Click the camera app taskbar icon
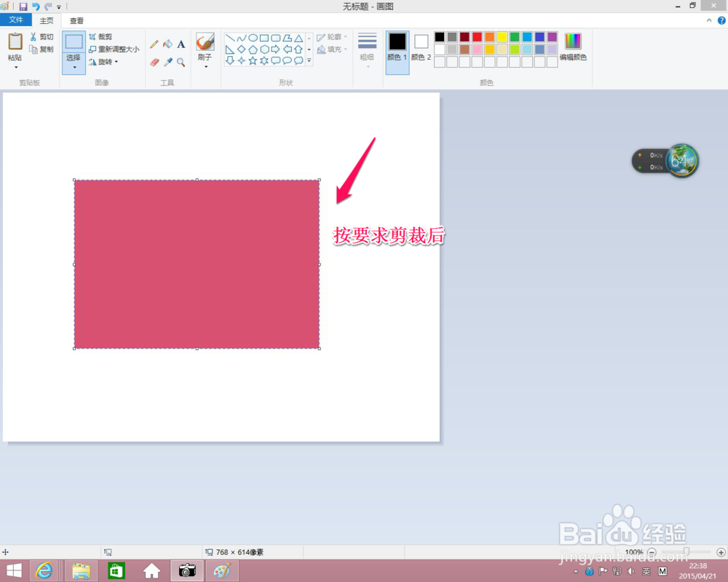Image resolution: width=728 pixels, height=582 pixels. tap(187, 571)
